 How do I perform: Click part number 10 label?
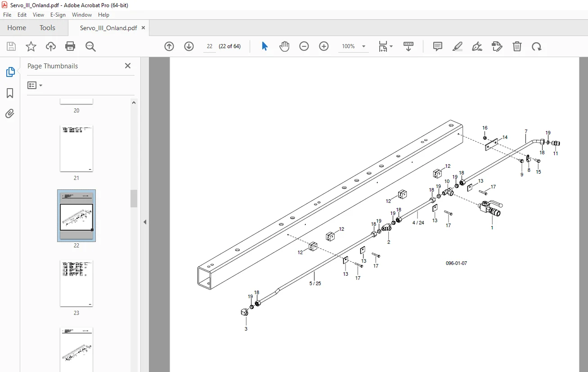447,181
